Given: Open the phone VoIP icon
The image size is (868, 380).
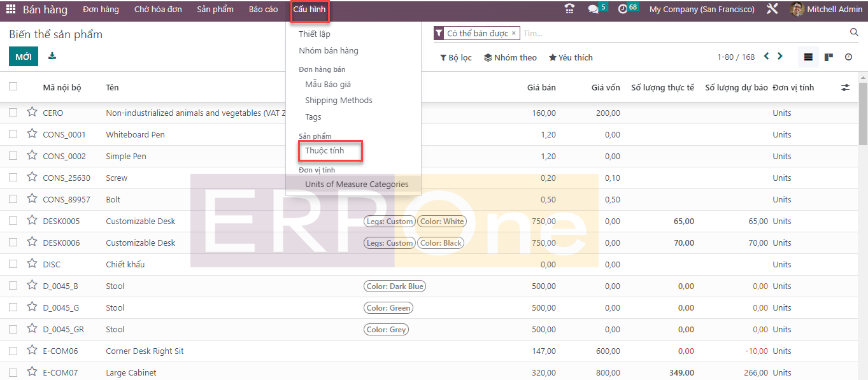Looking at the screenshot, I should tap(569, 10).
